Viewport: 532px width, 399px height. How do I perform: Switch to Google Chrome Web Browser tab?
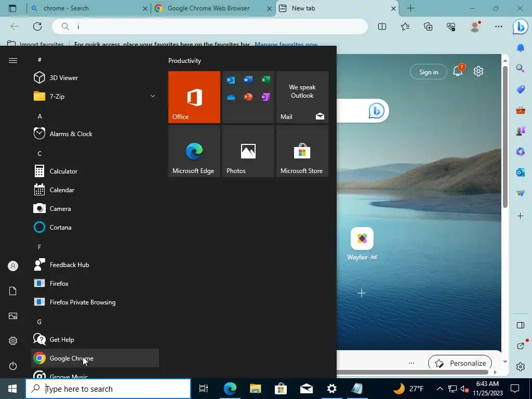tap(213, 8)
